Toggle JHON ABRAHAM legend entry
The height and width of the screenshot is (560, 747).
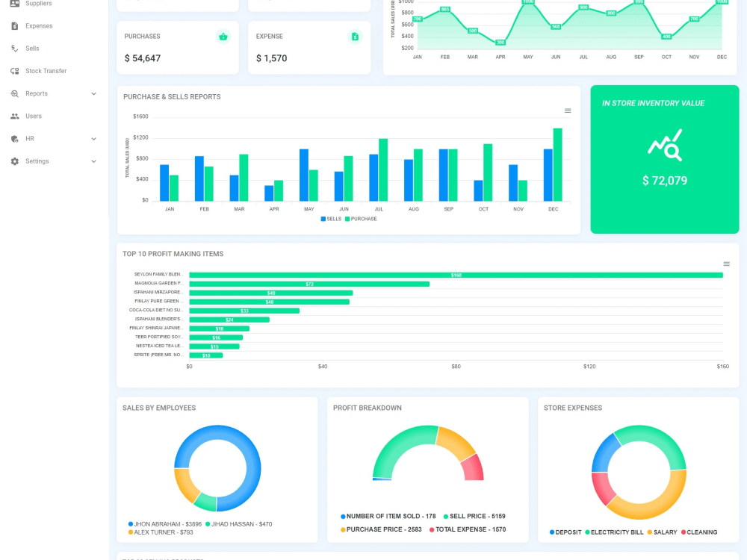(x=165, y=524)
